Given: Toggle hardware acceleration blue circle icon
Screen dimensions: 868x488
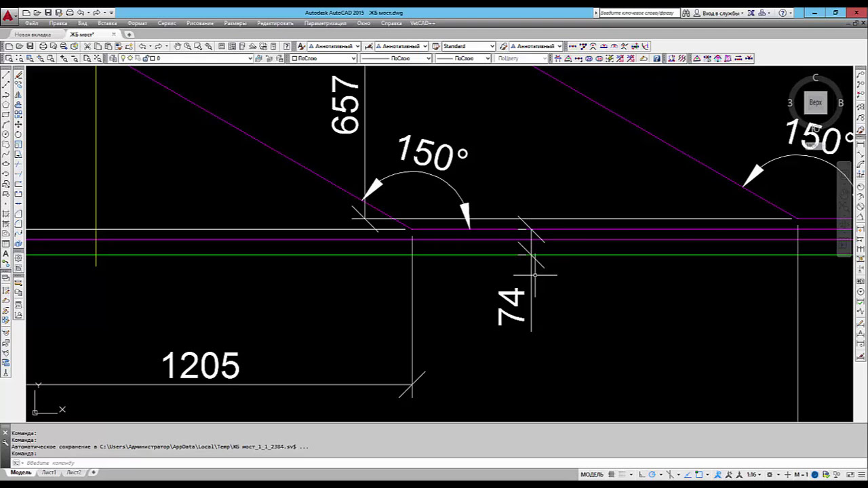Looking at the screenshot, I should point(814,474).
